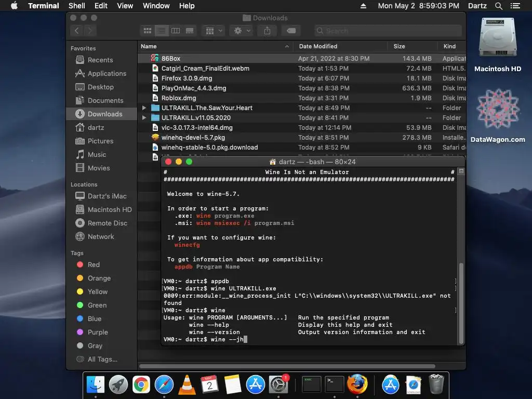This screenshot has width=532, height=399.
Task: Switch Finder to icon view
Action: 148,31
